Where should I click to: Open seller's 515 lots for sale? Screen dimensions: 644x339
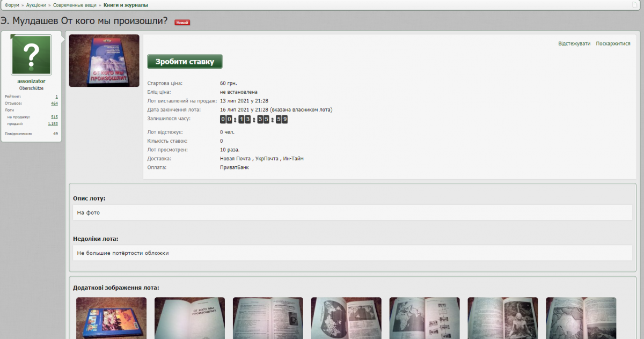[54, 116]
